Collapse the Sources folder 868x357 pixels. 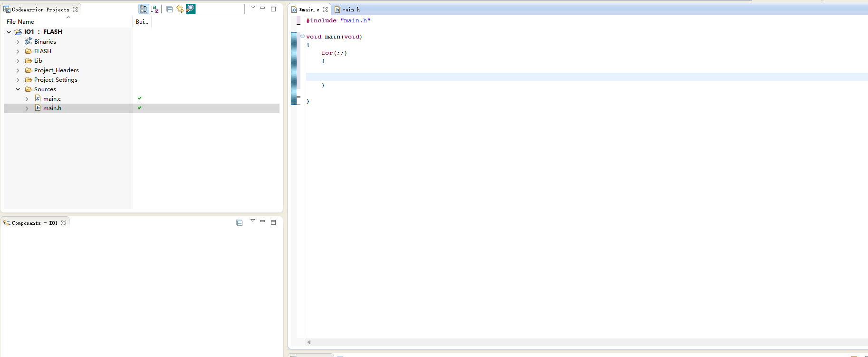(x=18, y=89)
